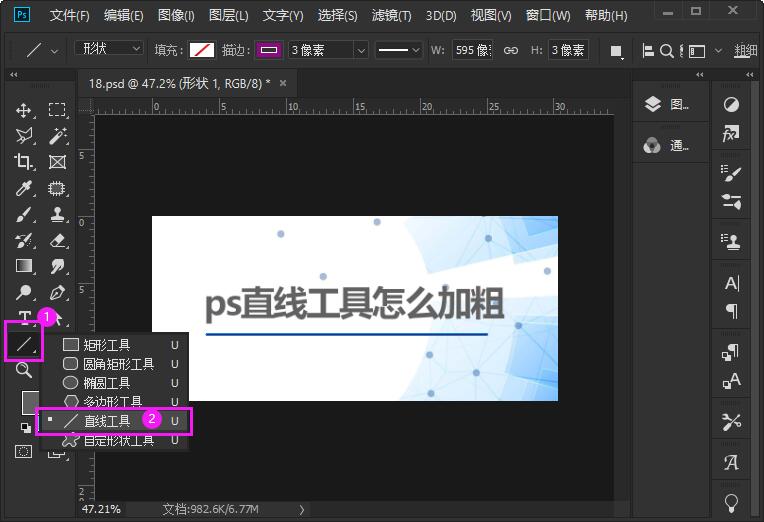The image size is (764, 522).
Task: Choose 矩形工具 from the flyout
Action: point(116,345)
